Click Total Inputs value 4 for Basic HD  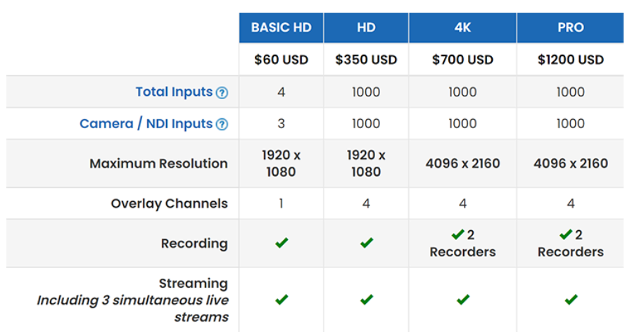(x=282, y=92)
